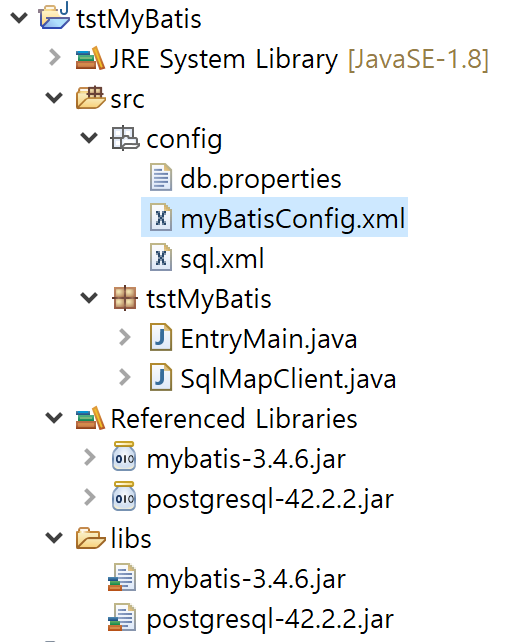This screenshot has width=529, height=642.
Task: Click the jar icon of mybatis-3.4.6.jar under Referenced Libraries
Action: [x=124, y=456]
